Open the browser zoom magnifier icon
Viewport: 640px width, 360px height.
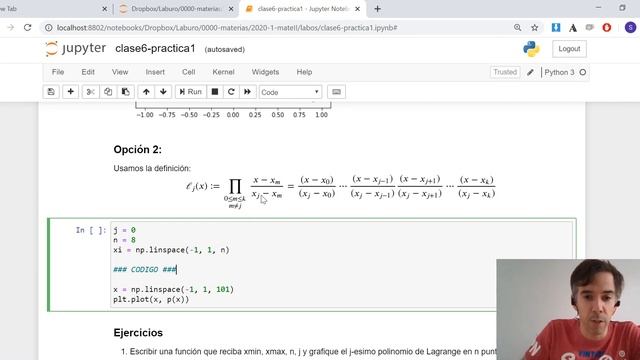coord(518,28)
